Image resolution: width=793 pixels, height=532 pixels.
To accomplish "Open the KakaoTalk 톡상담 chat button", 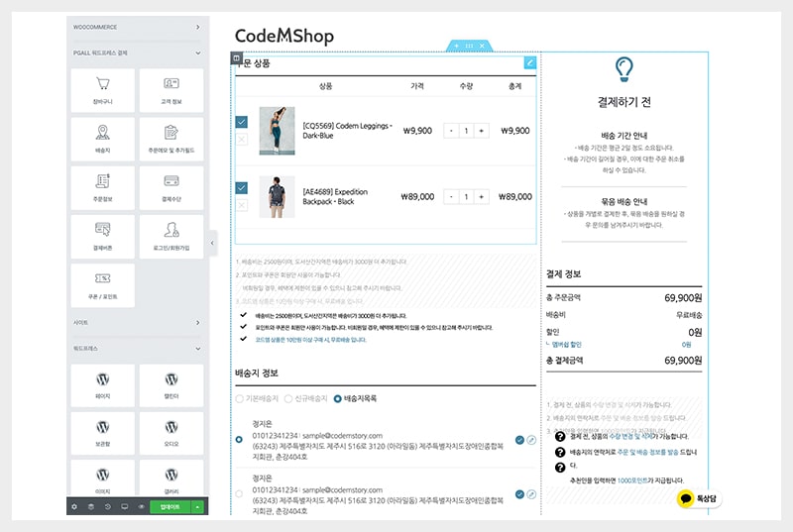I will pyautogui.click(x=698, y=499).
